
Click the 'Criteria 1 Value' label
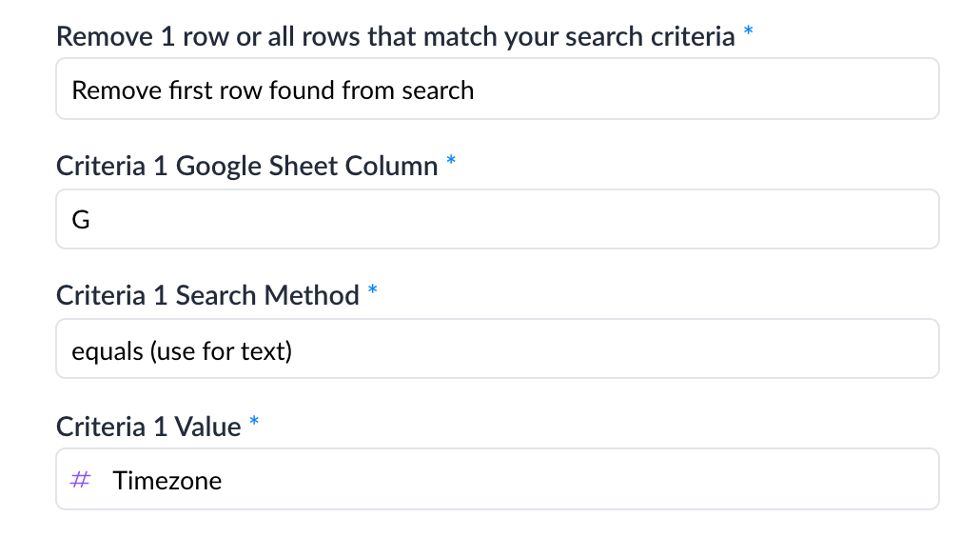click(148, 427)
